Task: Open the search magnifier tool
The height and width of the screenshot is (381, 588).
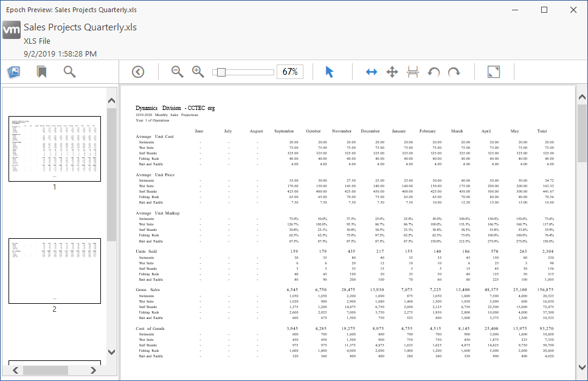Action: 70,72
